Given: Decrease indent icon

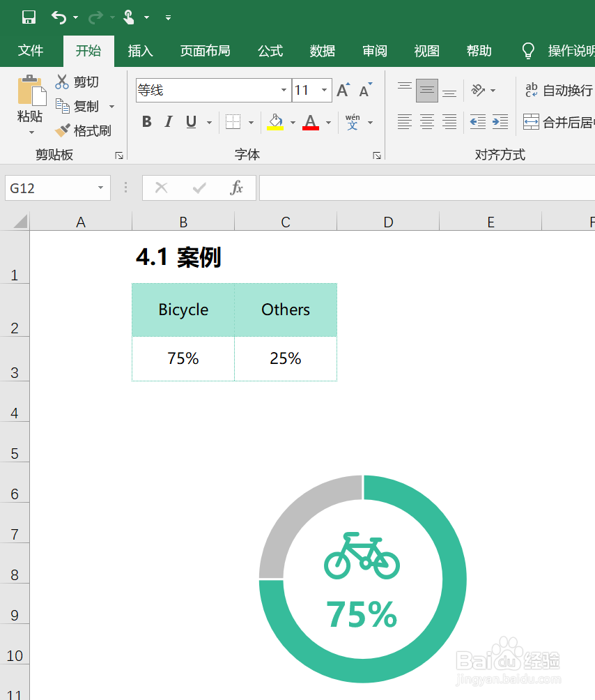Looking at the screenshot, I should 478,122.
